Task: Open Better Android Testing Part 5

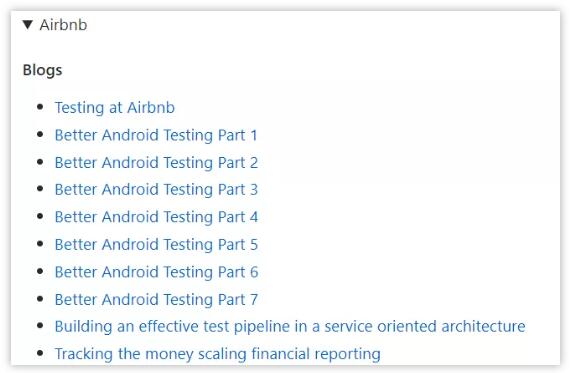Action: pyautogui.click(x=156, y=244)
